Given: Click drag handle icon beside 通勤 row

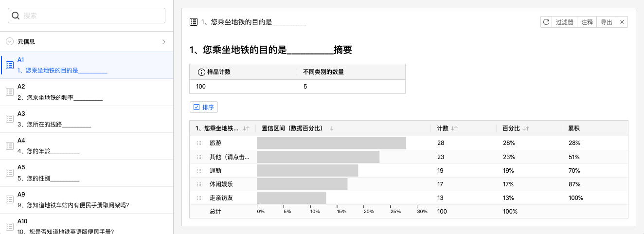Looking at the screenshot, I should click(x=200, y=171).
